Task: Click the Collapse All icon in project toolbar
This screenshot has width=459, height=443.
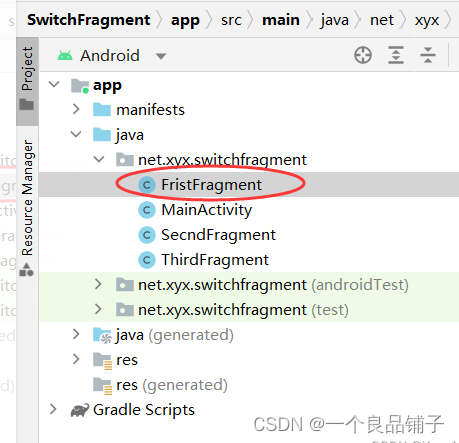Action: coord(428,55)
